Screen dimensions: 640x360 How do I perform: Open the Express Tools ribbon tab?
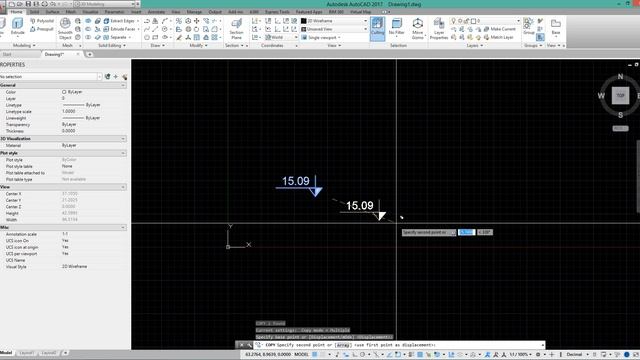[x=277, y=12]
